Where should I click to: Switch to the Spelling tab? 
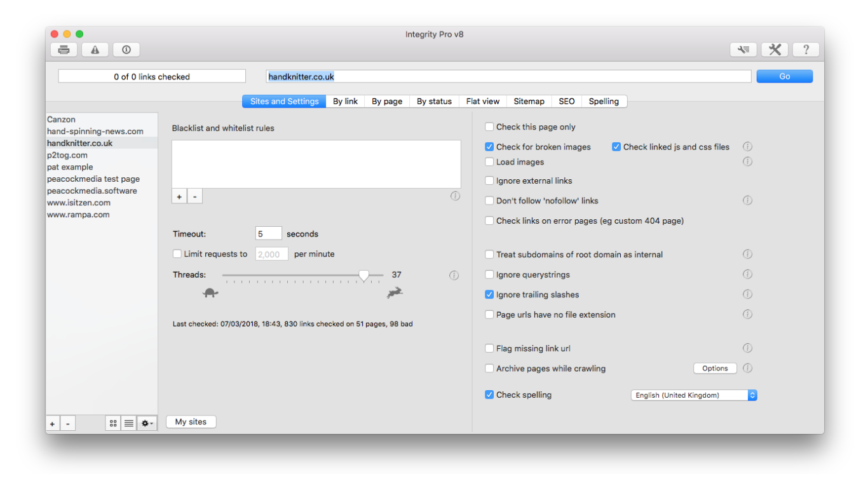604,102
